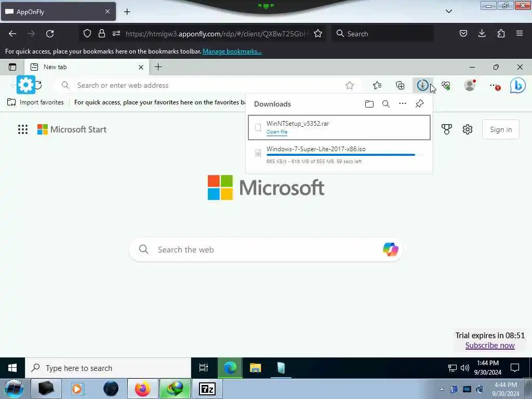Open Firefox on local taskbar
The height and width of the screenshot is (399, 532).
pos(143,389)
